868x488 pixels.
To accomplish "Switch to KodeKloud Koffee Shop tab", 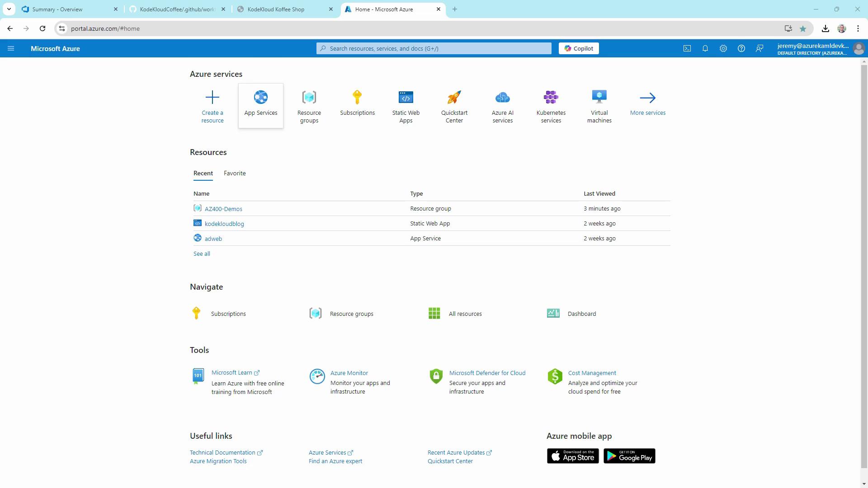I will 286,9.
